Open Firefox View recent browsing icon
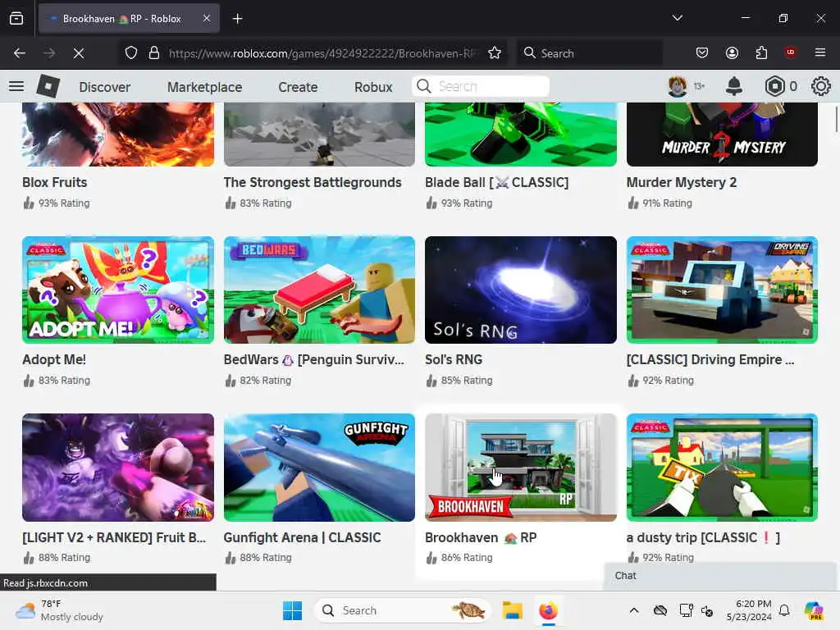 coord(16,19)
